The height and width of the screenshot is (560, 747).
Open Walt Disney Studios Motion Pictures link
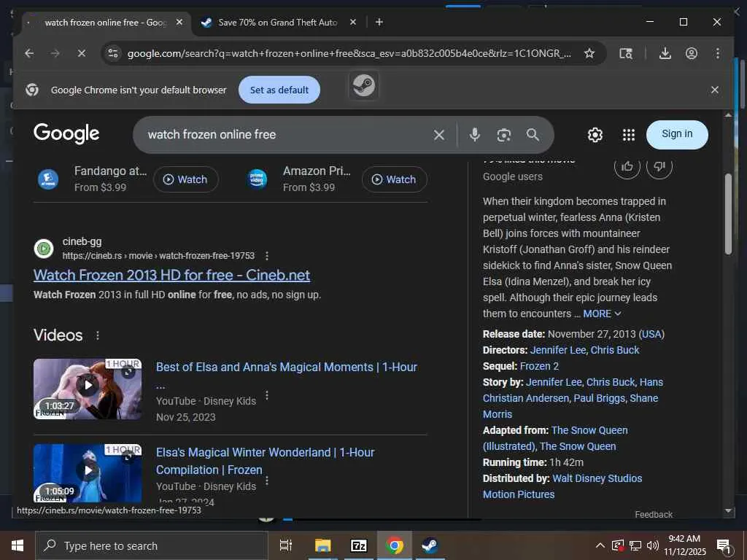[562, 486]
